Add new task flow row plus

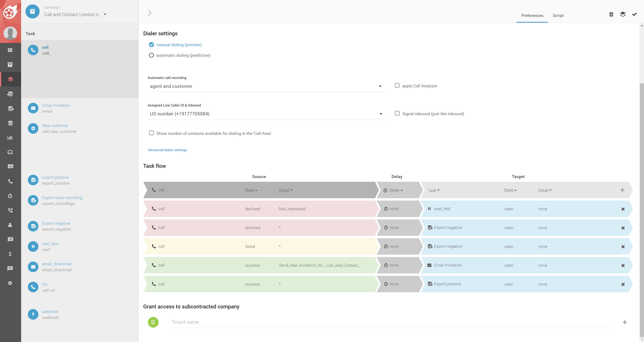tap(622, 190)
